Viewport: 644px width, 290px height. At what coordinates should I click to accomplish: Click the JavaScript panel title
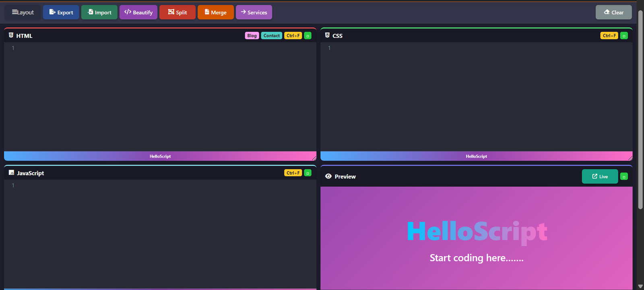click(x=31, y=173)
